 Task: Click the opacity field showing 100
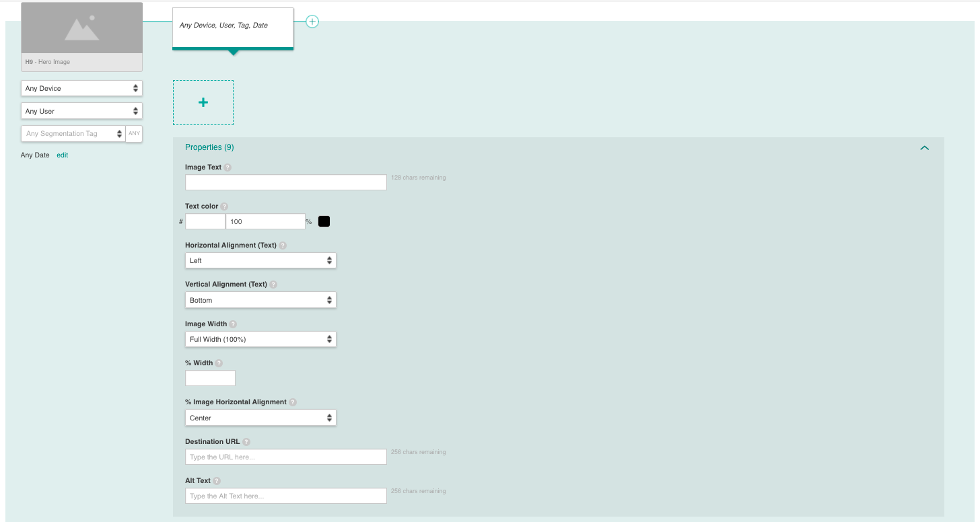coord(265,221)
